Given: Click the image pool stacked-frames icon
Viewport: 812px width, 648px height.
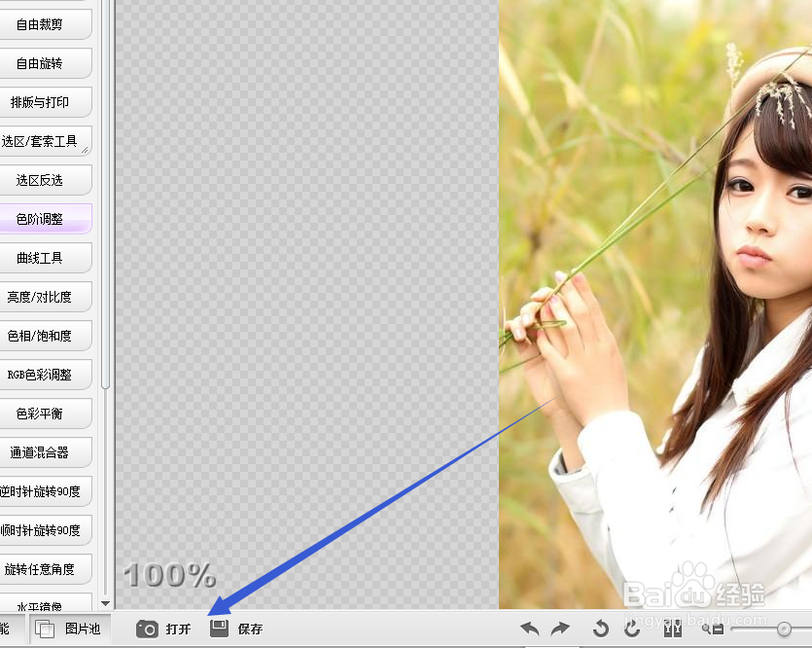Looking at the screenshot, I should point(45,629).
